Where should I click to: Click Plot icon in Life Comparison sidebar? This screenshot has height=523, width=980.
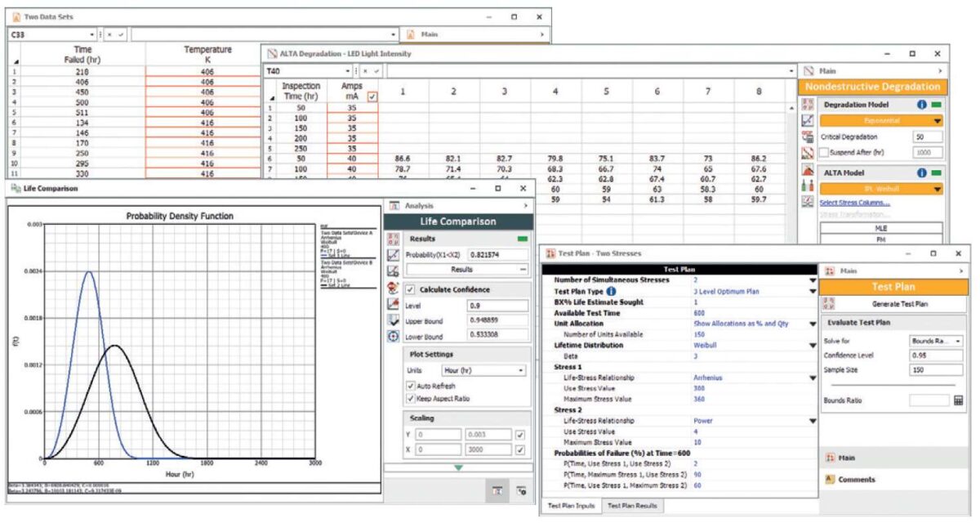393,255
